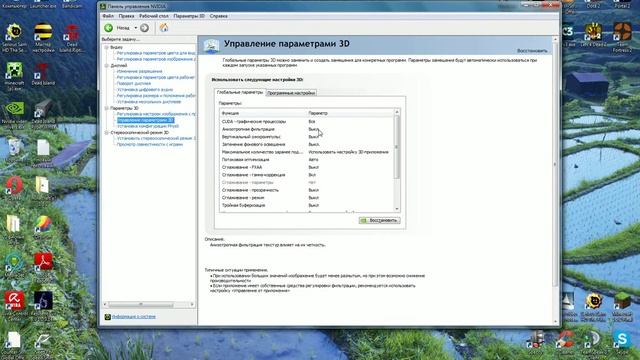Open the Skype desktop icon
This screenshot has height=360, width=640.
(x=622, y=339)
